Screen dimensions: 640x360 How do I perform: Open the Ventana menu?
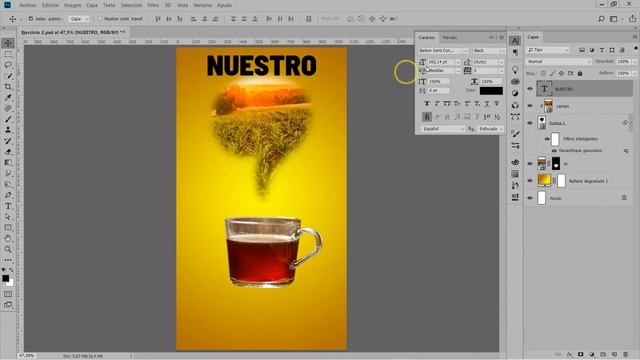202,5
